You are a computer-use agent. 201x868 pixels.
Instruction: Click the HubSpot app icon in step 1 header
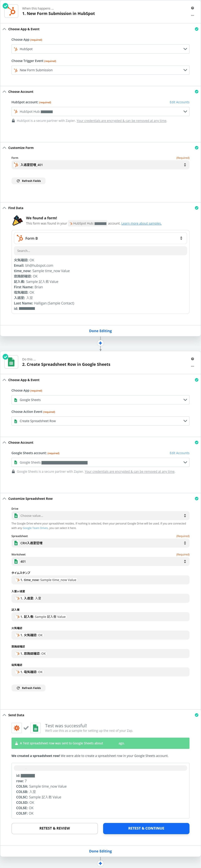pos(11,11)
